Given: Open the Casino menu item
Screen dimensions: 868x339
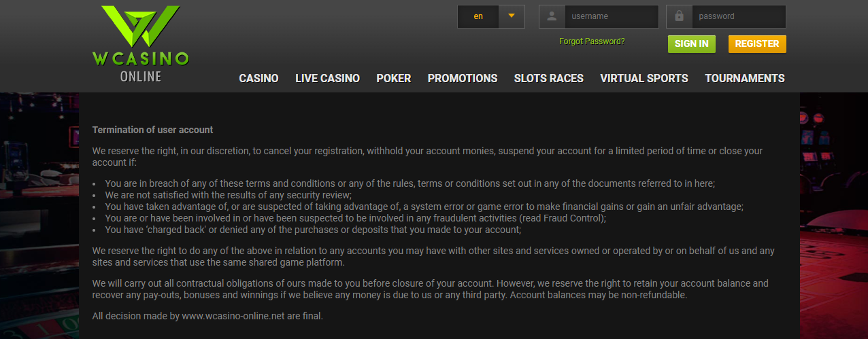Looking at the screenshot, I should click(258, 78).
